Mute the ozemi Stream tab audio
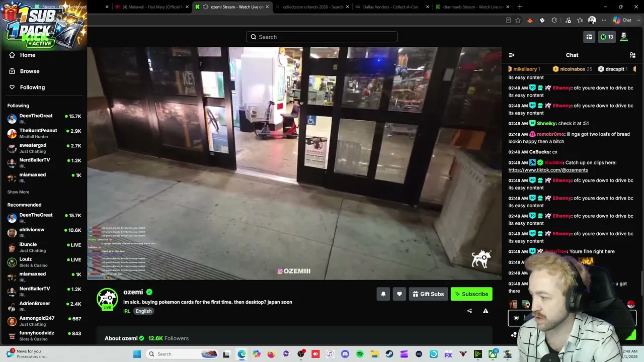The height and width of the screenshot is (362, 644). point(205,7)
